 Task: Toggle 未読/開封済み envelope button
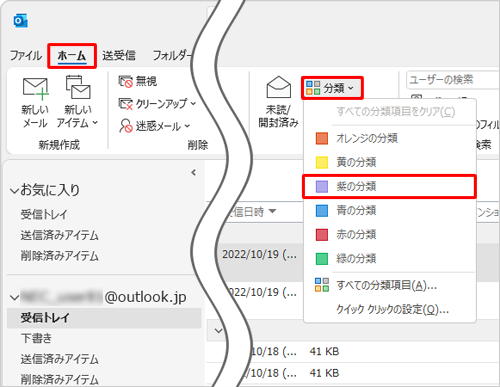pyautogui.click(x=279, y=102)
